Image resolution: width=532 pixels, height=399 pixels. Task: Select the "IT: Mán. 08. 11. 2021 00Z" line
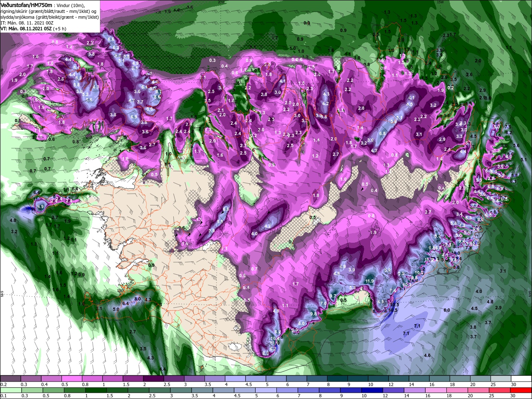point(27,23)
